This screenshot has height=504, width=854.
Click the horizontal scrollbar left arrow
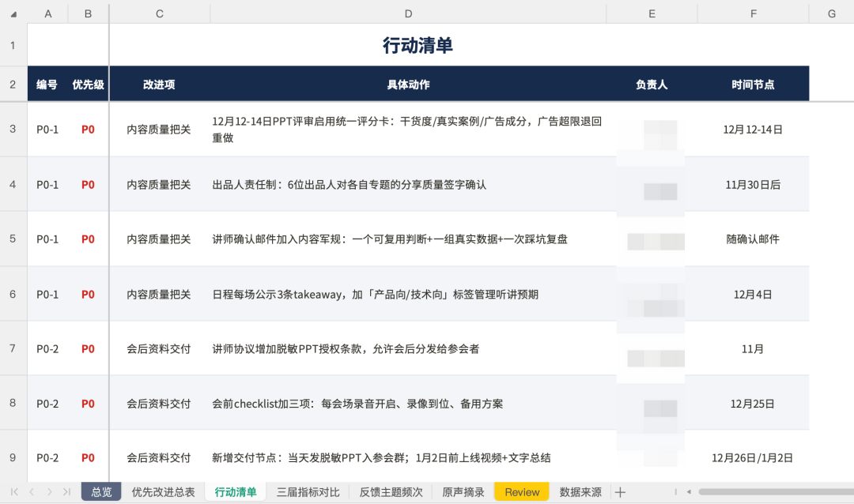pyautogui.click(x=689, y=492)
